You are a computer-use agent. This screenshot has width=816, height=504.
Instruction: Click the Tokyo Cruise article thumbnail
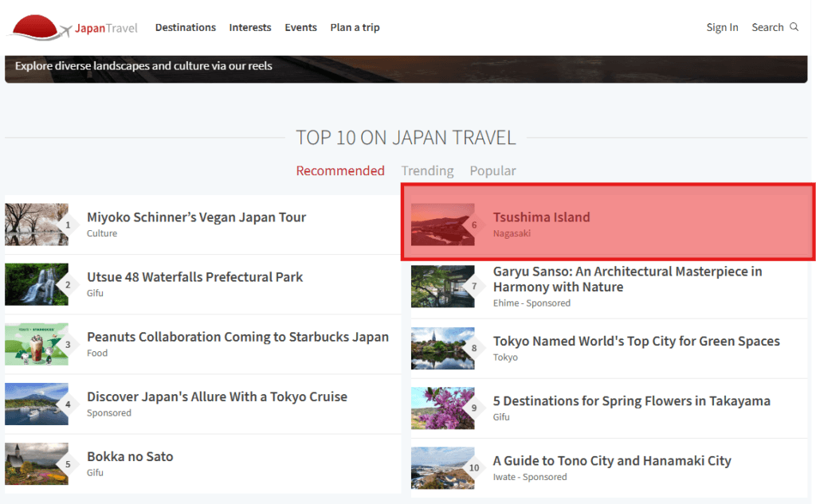click(37, 404)
